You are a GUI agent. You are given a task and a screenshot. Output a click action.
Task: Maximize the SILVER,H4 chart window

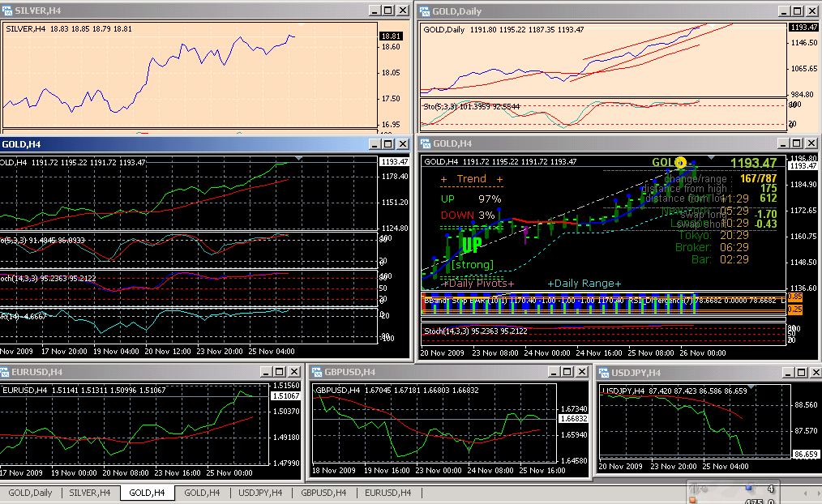(x=388, y=11)
